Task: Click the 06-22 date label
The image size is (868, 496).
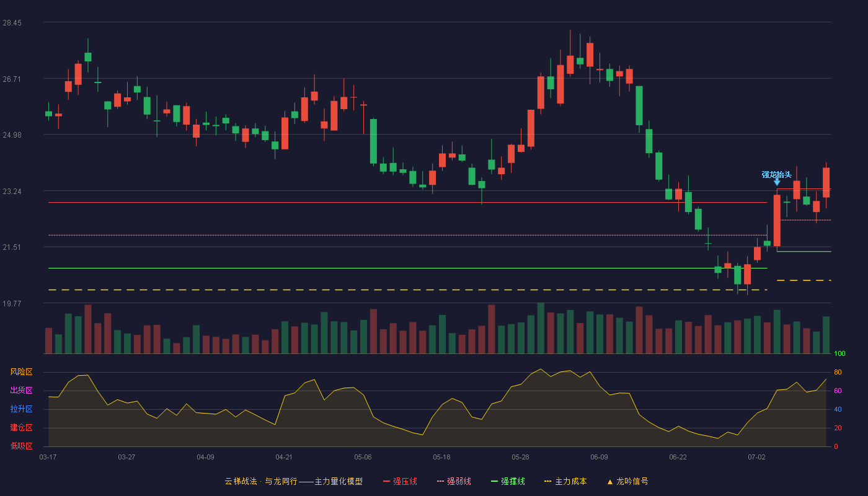Action: pyautogui.click(x=678, y=457)
